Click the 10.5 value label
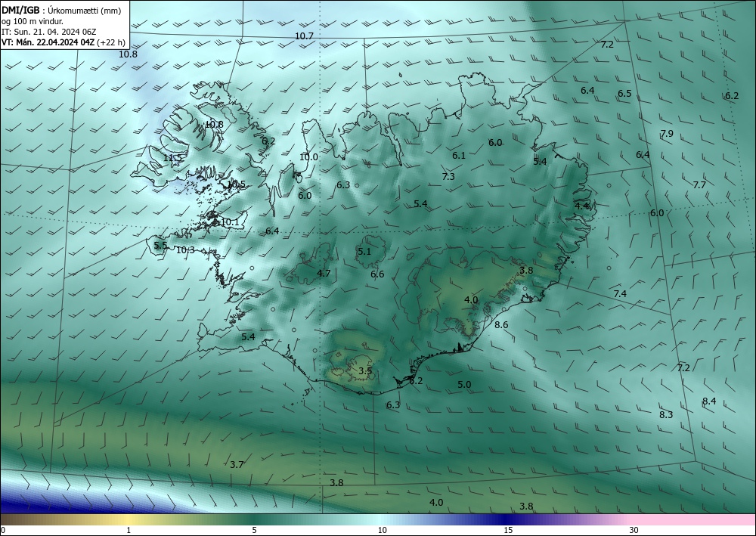Screen dimensions: 756x536 tap(236, 184)
